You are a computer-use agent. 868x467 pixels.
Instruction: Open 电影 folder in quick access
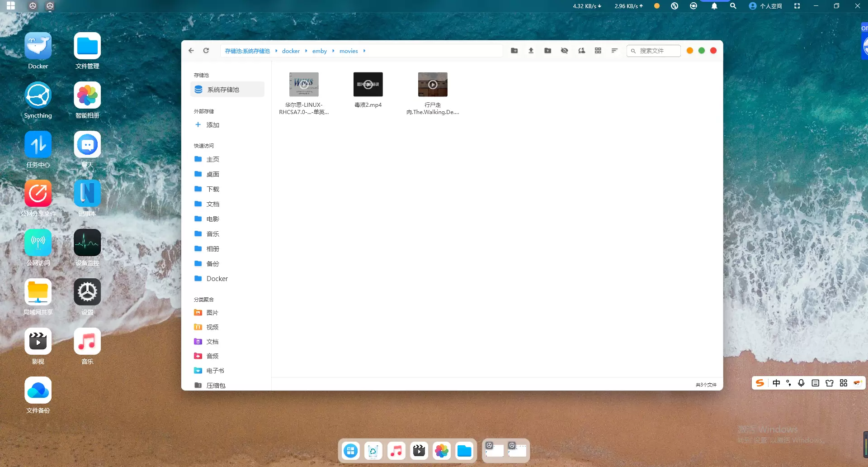point(212,219)
